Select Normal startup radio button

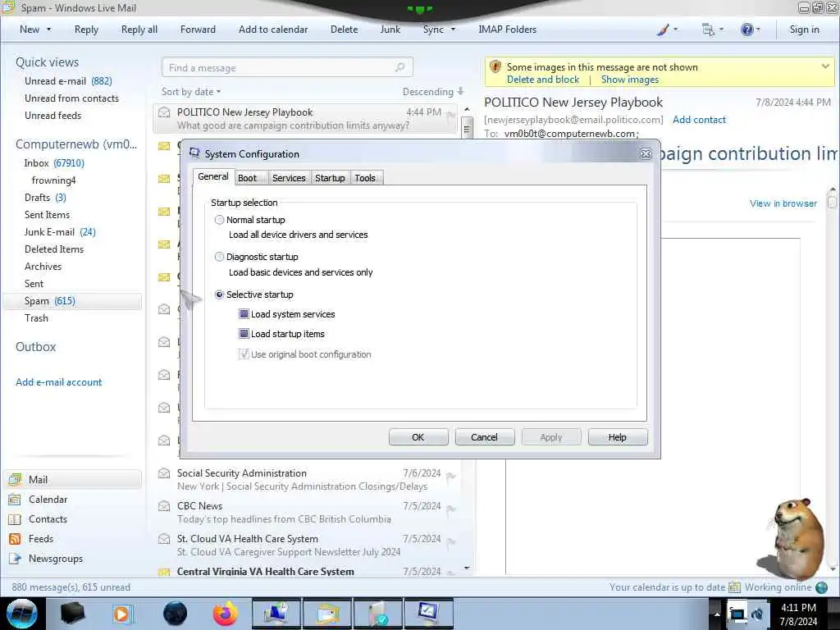pyautogui.click(x=219, y=220)
